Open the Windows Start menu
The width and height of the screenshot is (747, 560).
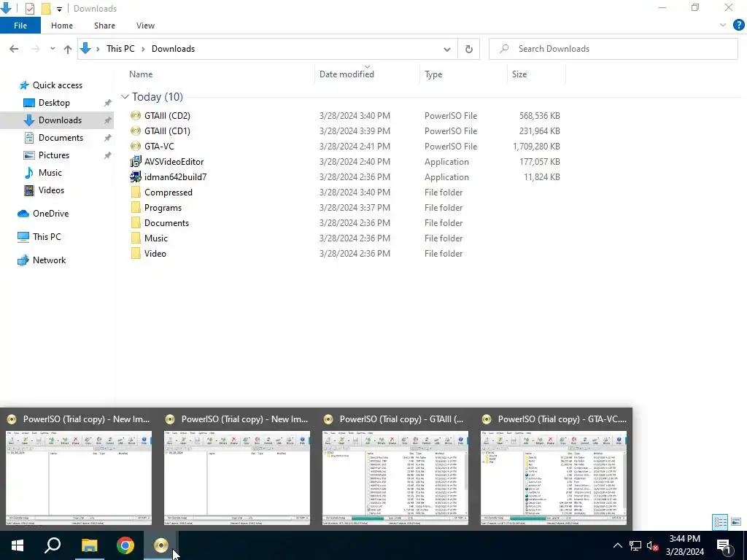(x=18, y=545)
